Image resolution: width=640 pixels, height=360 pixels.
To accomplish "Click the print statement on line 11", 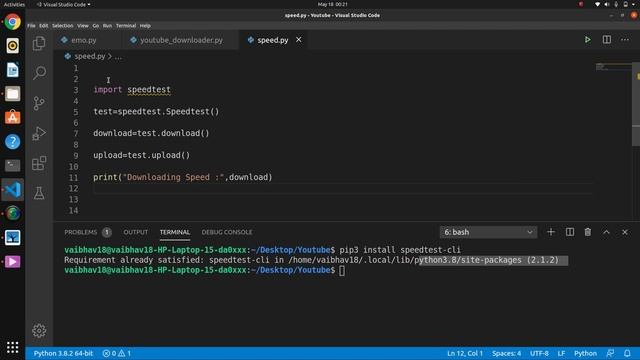I will pos(182,177).
